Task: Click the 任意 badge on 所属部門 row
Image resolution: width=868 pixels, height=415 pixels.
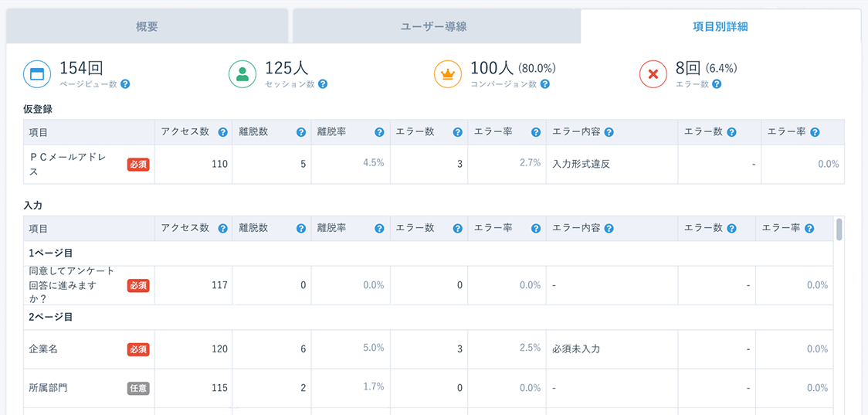Action: (138, 388)
